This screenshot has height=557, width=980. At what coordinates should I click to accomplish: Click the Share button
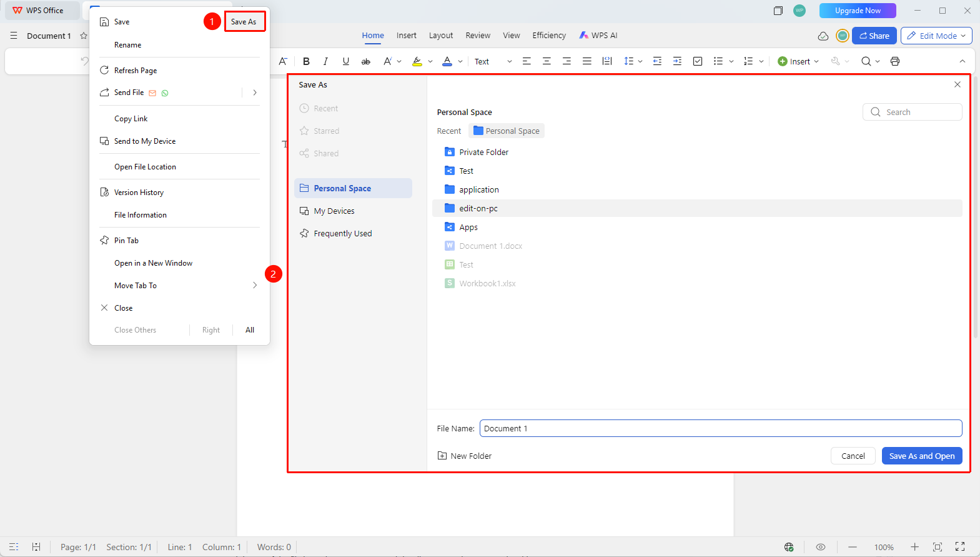pyautogui.click(x=874, y=36)
